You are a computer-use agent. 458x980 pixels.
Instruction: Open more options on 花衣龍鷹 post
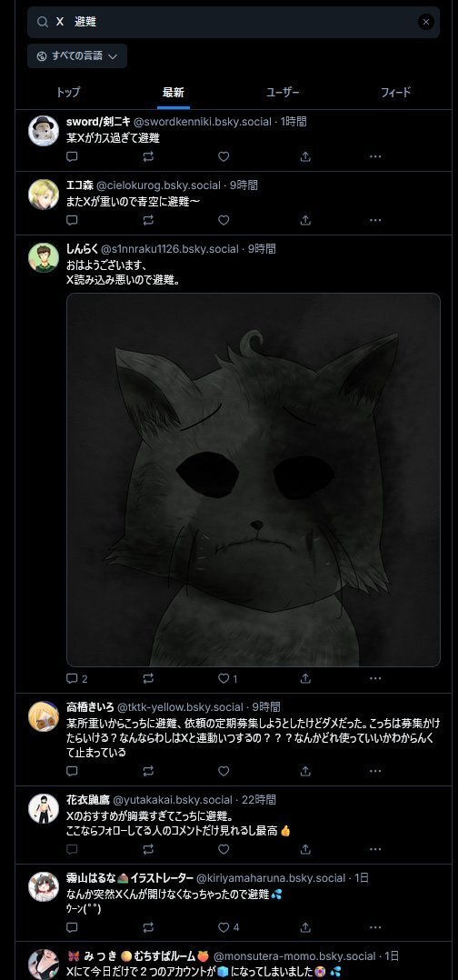375,849
